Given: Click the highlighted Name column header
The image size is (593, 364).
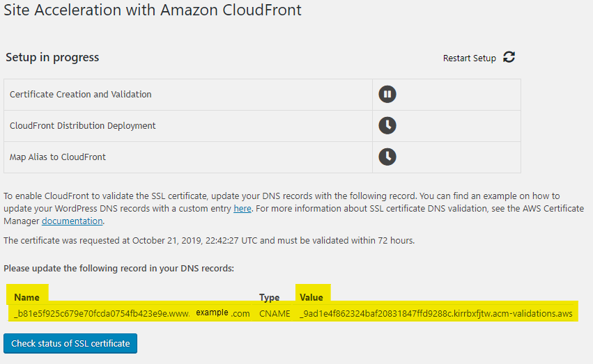Looking at the screenshot, I should [26, 297].
